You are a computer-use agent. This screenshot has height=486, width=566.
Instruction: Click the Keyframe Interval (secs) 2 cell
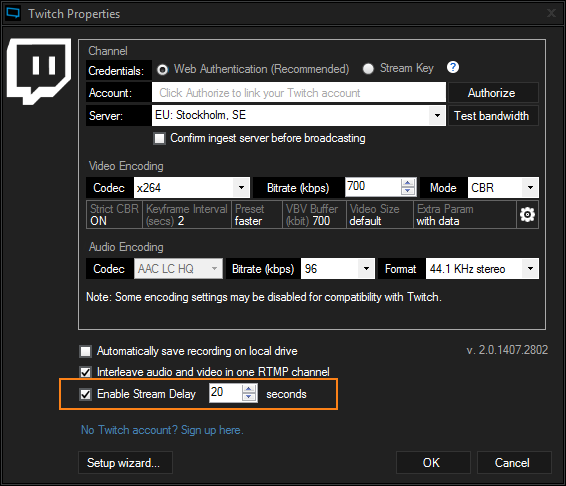[187, 215]
